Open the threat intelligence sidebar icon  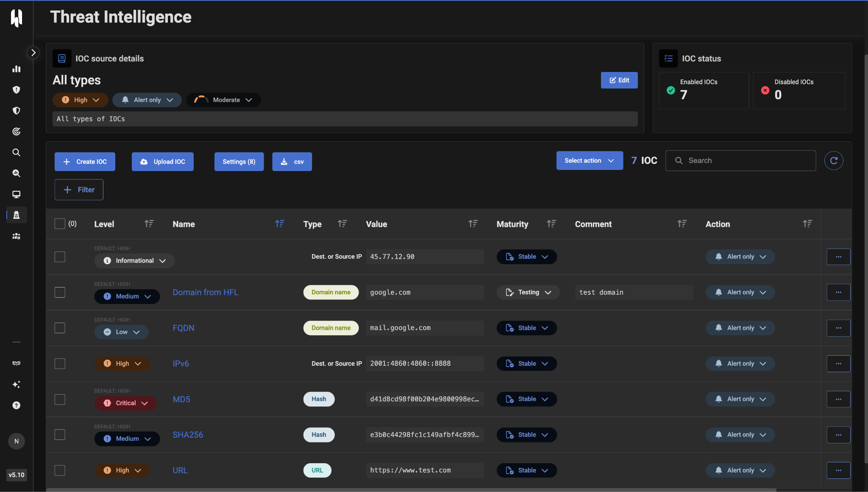coord(16,215)
